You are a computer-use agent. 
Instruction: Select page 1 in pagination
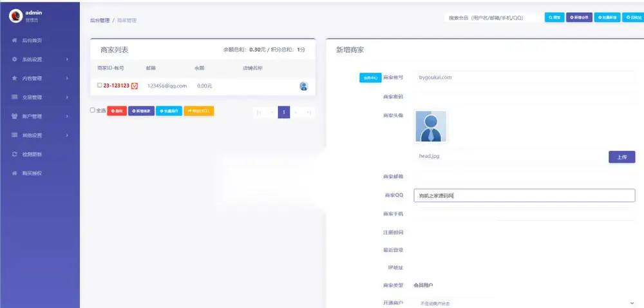pyautogui.click(x=284, y=112)
